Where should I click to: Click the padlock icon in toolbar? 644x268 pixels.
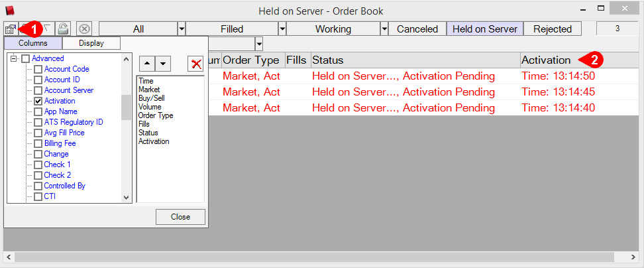[63, 29]
